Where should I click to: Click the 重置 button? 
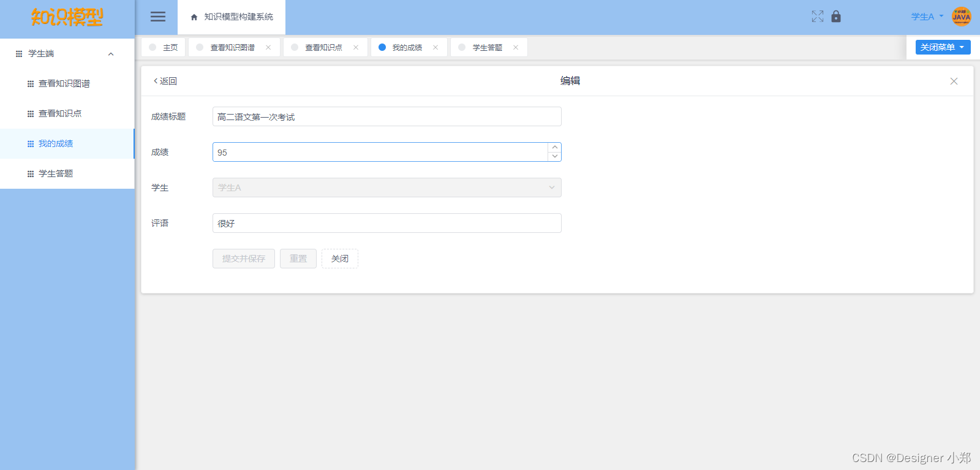point(298,259)
